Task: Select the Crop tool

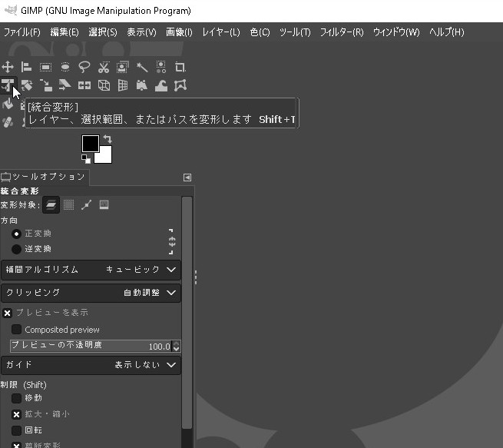Action: pyautogui.click(x=180, y=67)
